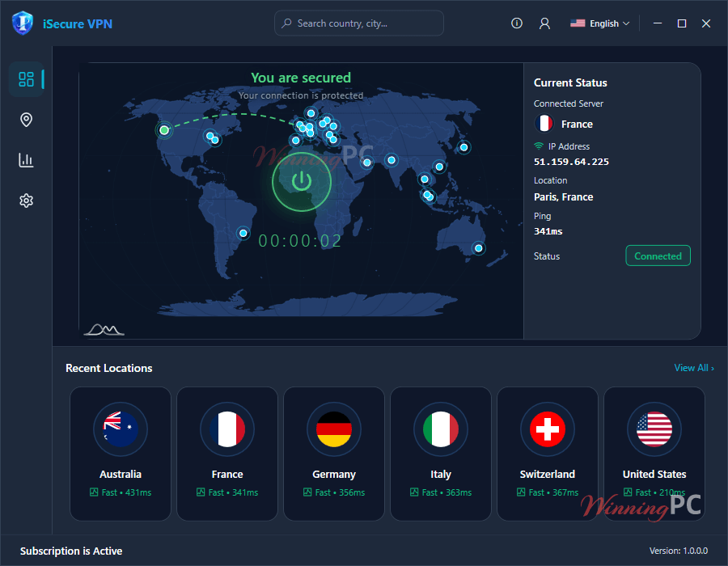Close the iSecure VPN window
The width and height of the screenshot is (728, 566).
click(705, 23)
